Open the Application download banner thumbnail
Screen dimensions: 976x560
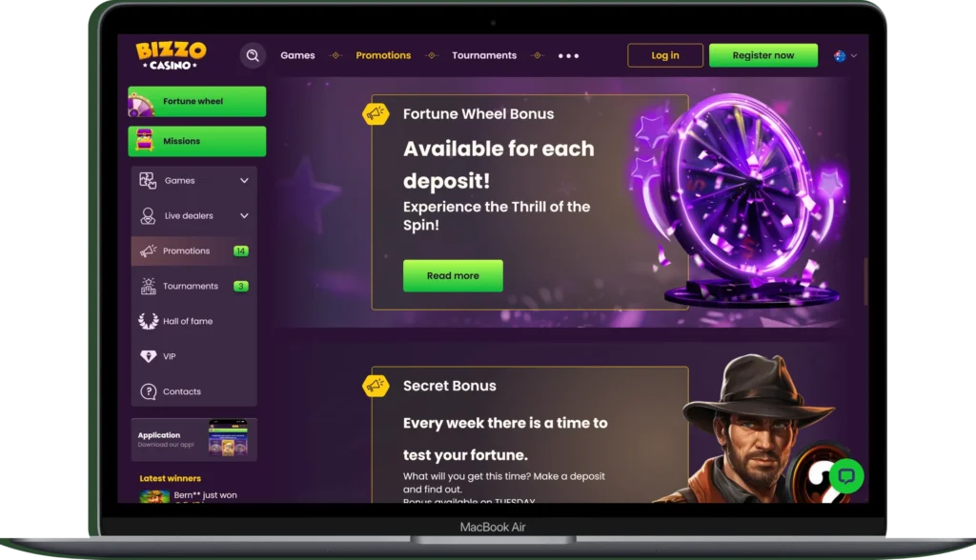click(x=228, y=439)
